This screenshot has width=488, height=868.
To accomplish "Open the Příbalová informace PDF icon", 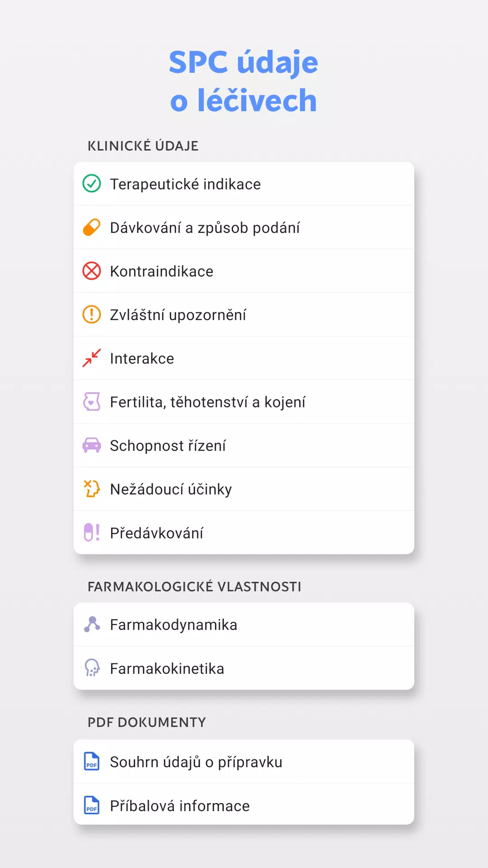I will pyautogui.click(x=92, y=805).
